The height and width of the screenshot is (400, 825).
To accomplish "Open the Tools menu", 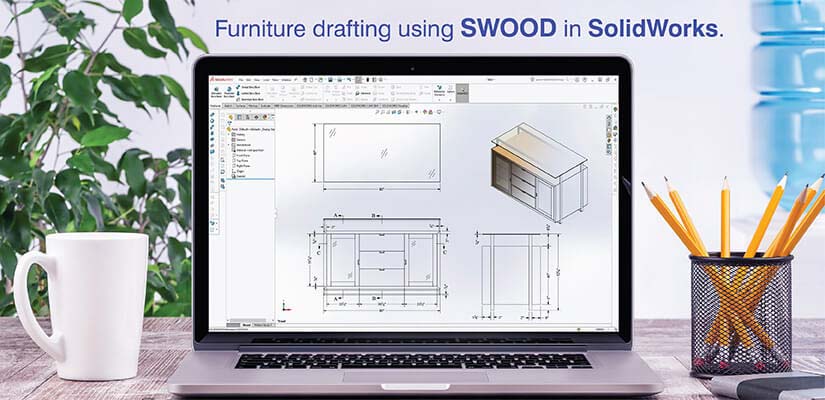I will [x=275, y=80].
